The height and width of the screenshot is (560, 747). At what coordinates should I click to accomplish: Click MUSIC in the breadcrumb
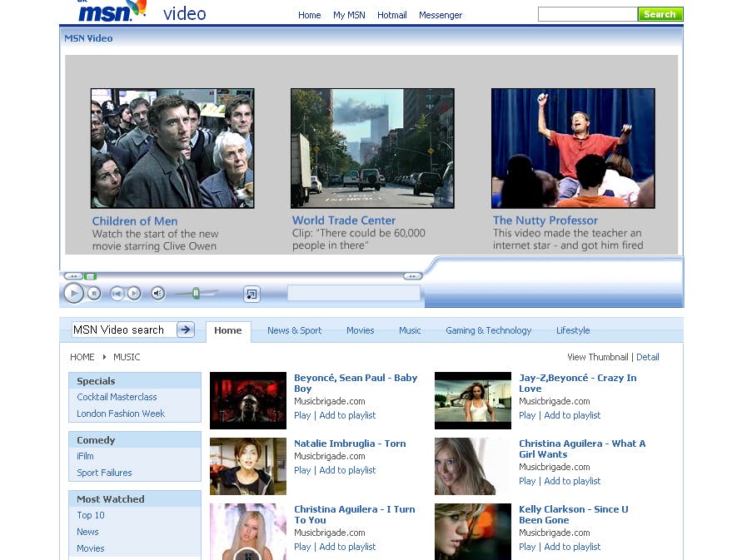point(127,357)
